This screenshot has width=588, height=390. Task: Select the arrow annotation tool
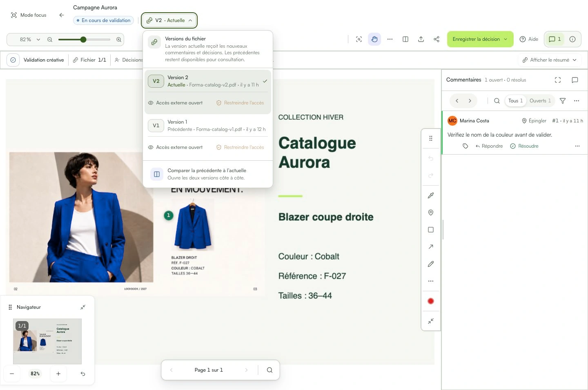tap(431, 247)
